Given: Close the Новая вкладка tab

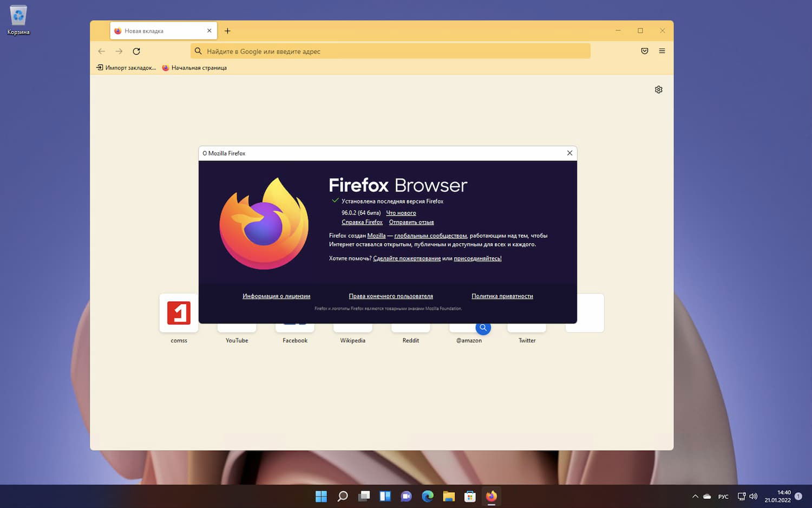Looking at the screenshot, I should (x=209, y=31).
